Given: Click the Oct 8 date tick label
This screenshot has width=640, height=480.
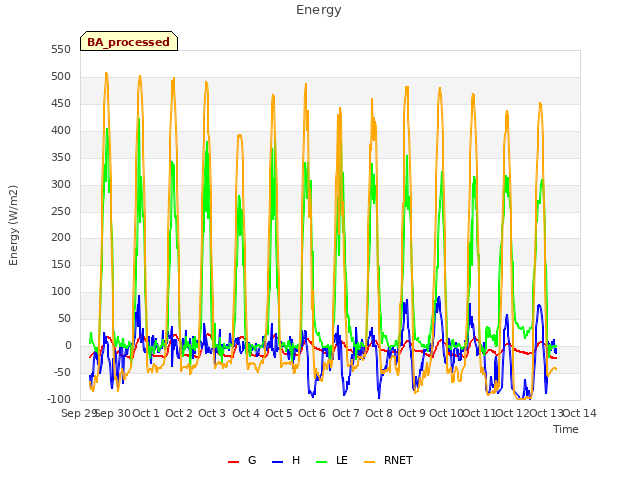Looking at the screenshot, I should pyautogui.click(x=379, y=413).
